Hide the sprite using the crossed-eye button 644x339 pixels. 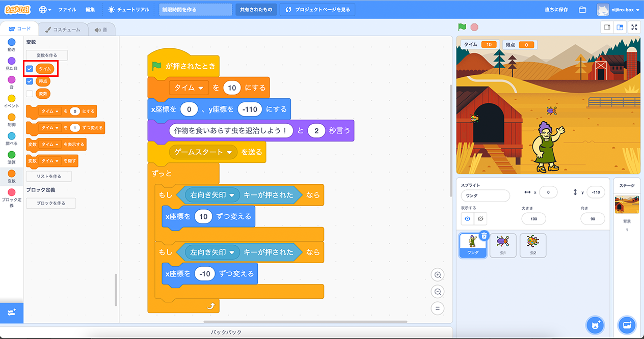click(481, 219)
